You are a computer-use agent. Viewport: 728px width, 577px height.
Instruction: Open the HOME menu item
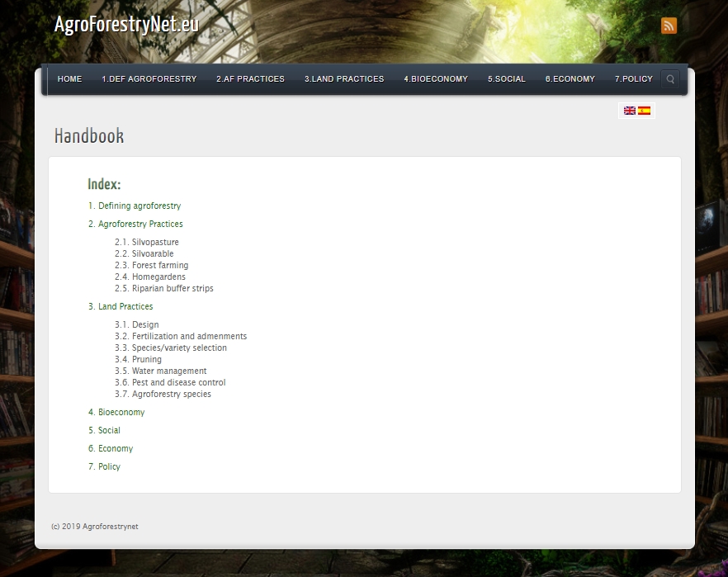pos(69,79)
